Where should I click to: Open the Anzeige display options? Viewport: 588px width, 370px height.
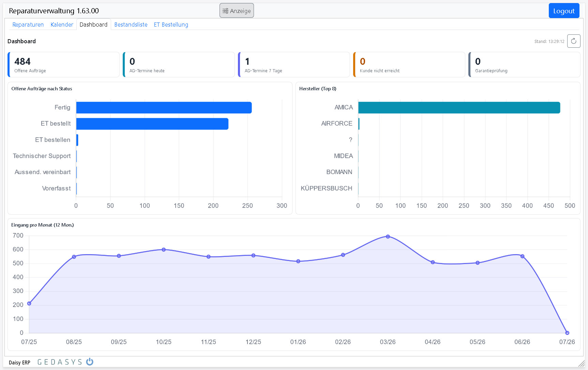pyautogui.click(x=237, y=11)
